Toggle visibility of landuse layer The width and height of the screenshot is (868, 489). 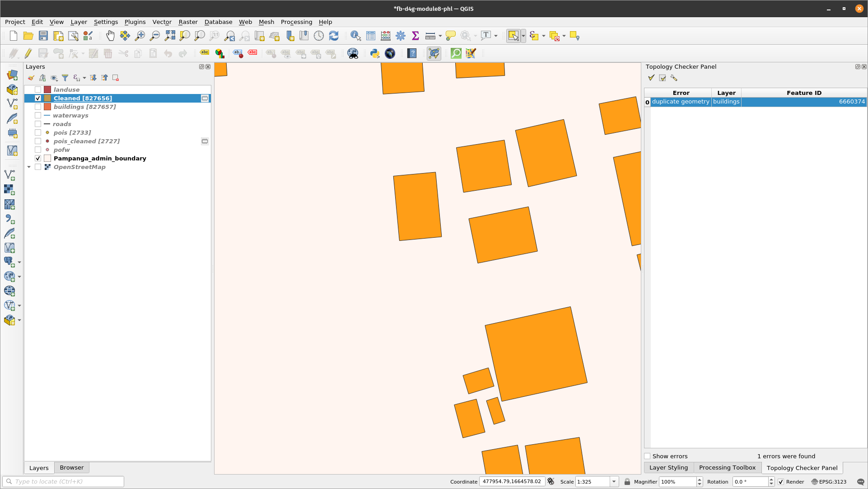pyautogui.click(x=38, y=89)
